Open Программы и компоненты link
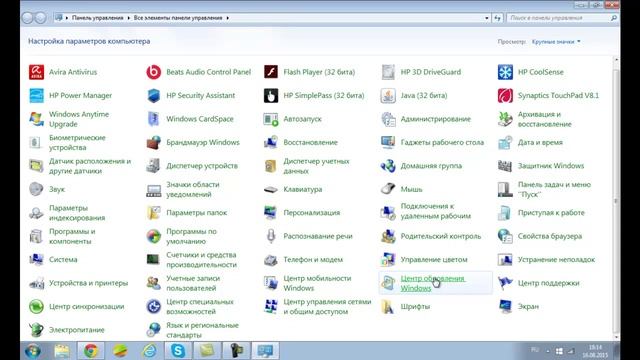Viewport: 640px width, 360px height. [x=72, y=236]
